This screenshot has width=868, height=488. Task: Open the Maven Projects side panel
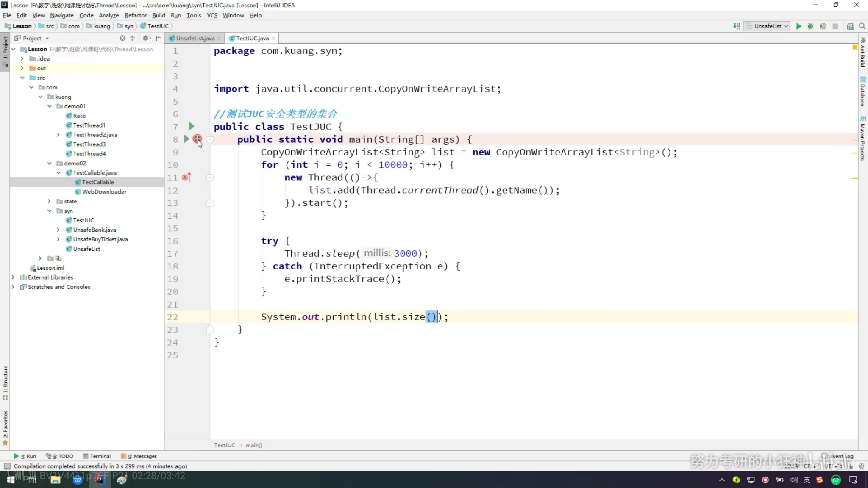(863, 139)
